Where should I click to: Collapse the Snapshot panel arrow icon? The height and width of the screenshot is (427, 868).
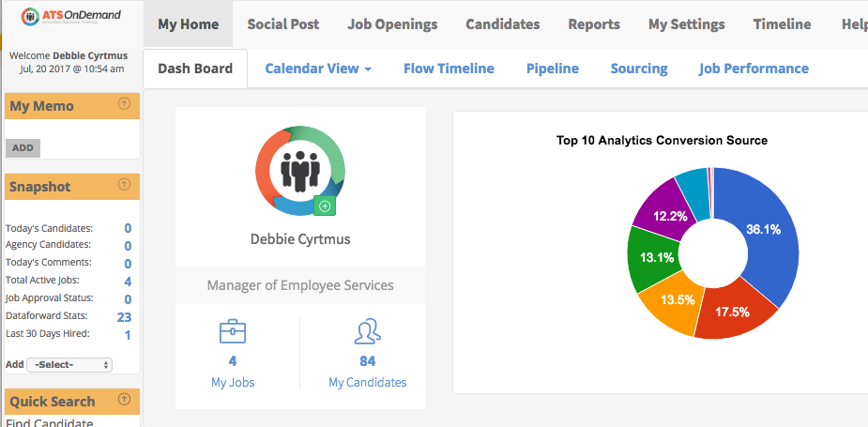(124, 185)
